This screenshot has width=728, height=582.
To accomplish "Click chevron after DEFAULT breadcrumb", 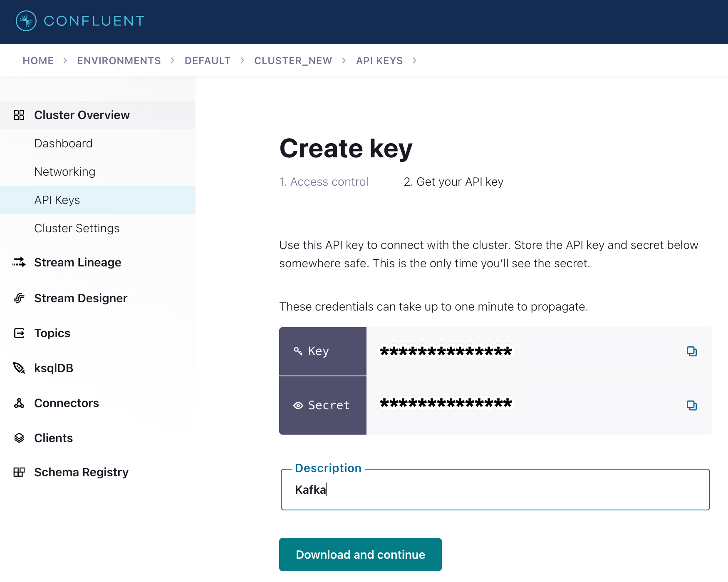I will tap(243, 61).
